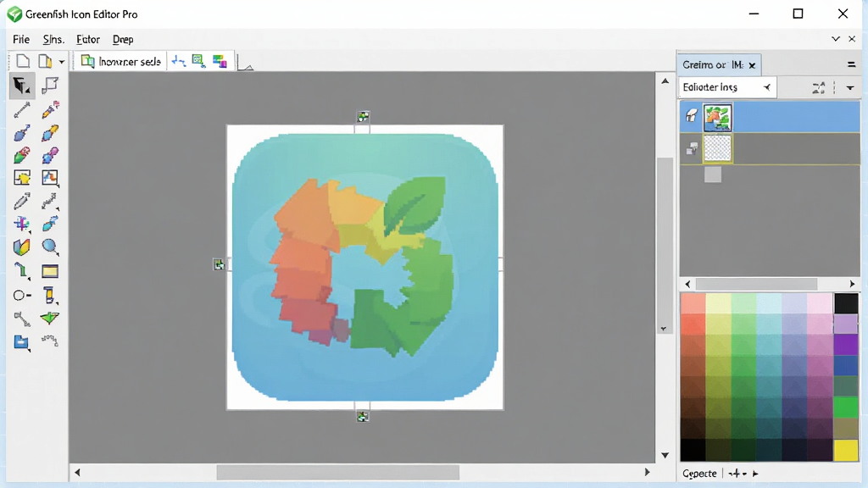Select the green bent pipe tool
Image resolution: width=868 pixels, height=488 pixels.
point(21,270)
